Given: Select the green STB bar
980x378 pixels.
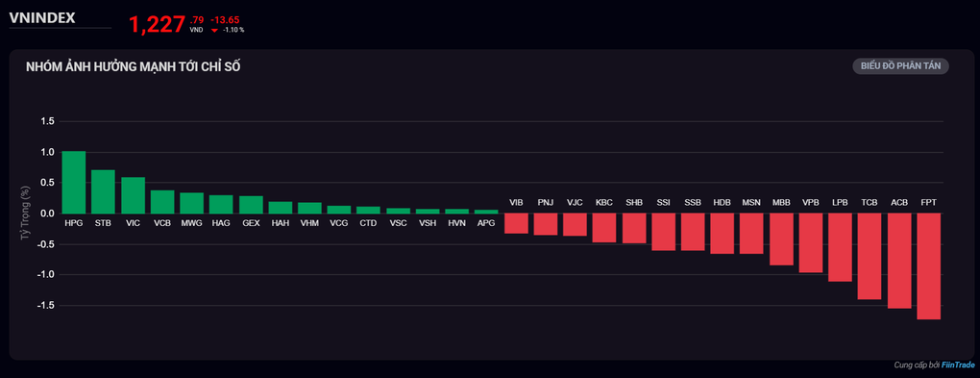Looking at the screenshot, I should point(103,191).
